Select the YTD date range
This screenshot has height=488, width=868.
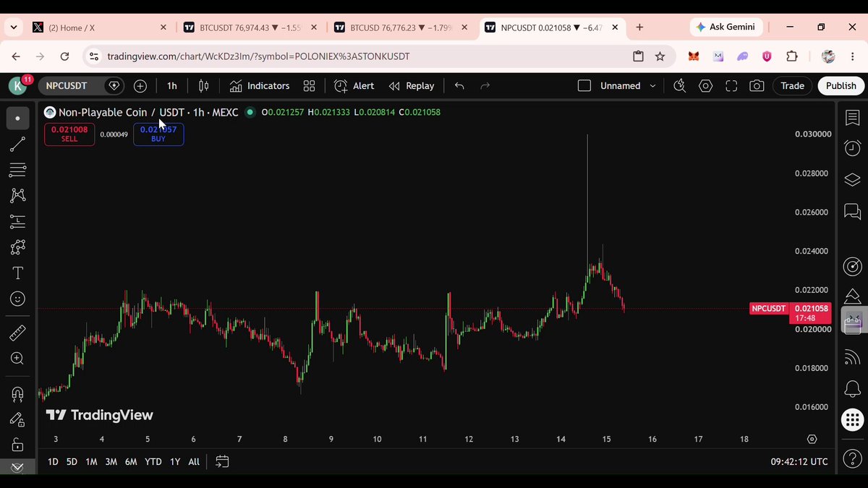153,461
